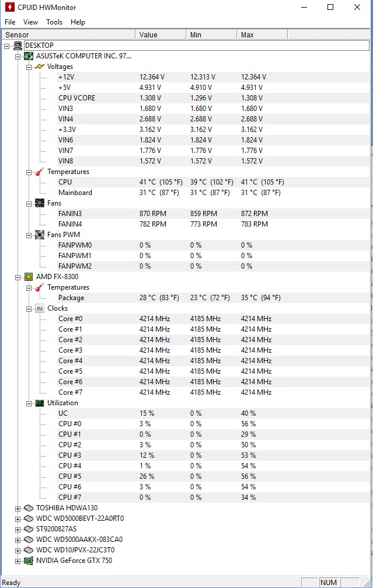Viewport: 373px width, 588px height.
Task: Click the Value column header
Action: (160, 35)
